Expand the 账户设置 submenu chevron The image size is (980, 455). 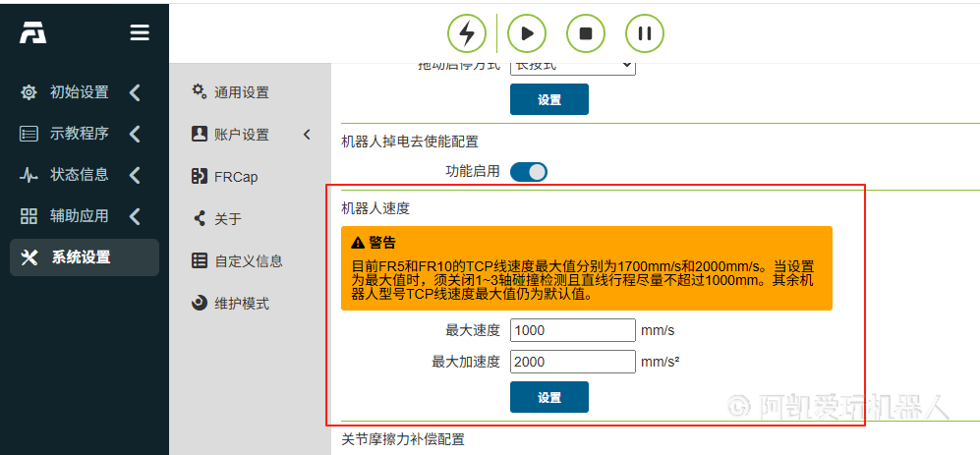[307, 135]
